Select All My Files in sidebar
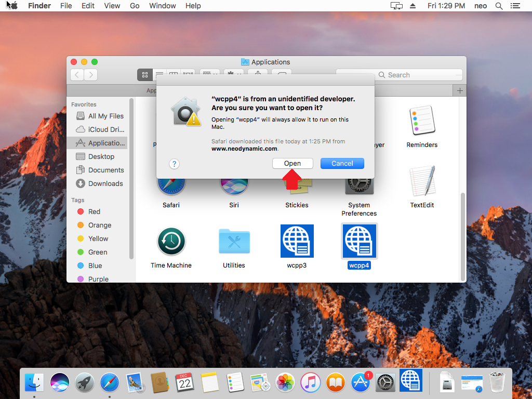532x399 pixels. (98, 116)
